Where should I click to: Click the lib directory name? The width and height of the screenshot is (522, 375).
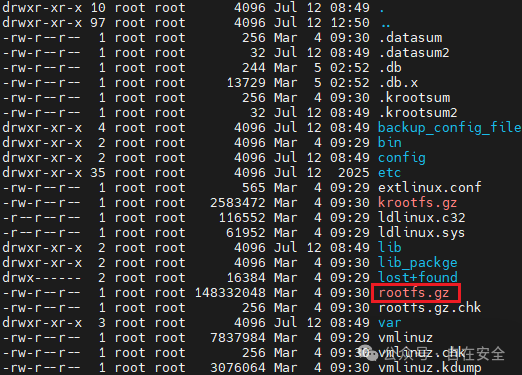[390, 248]
